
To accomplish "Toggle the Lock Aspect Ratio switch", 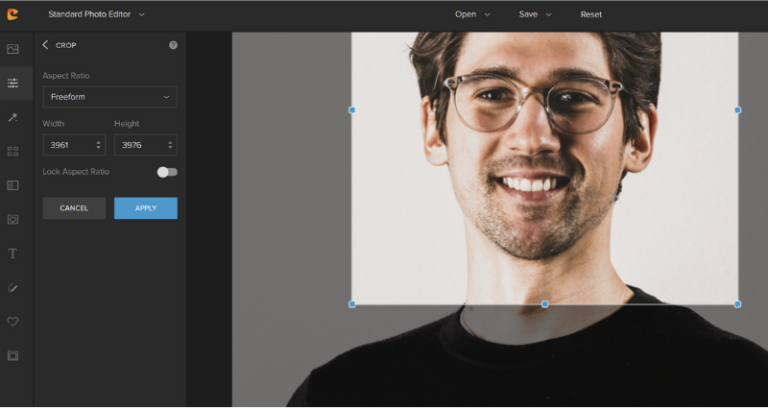I will tap(167, 172).
